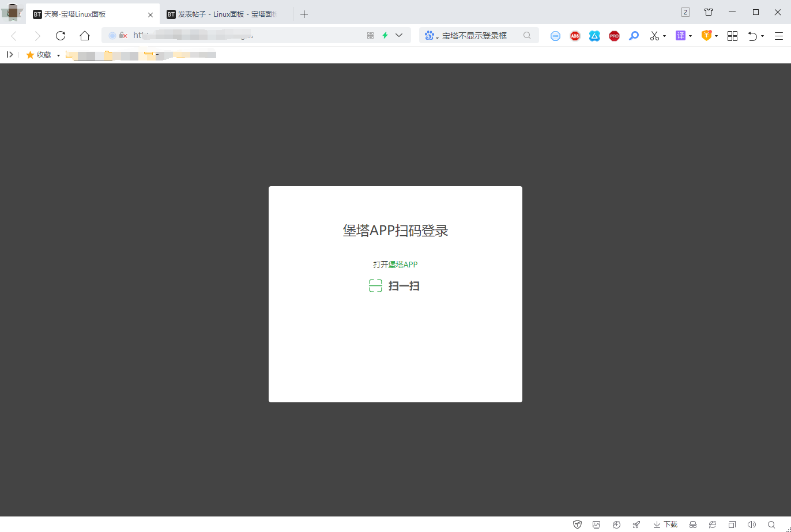This screenshot has width=791, height=532.
Task: Click the picture mode status bar icon
Action: coord(597,525)
